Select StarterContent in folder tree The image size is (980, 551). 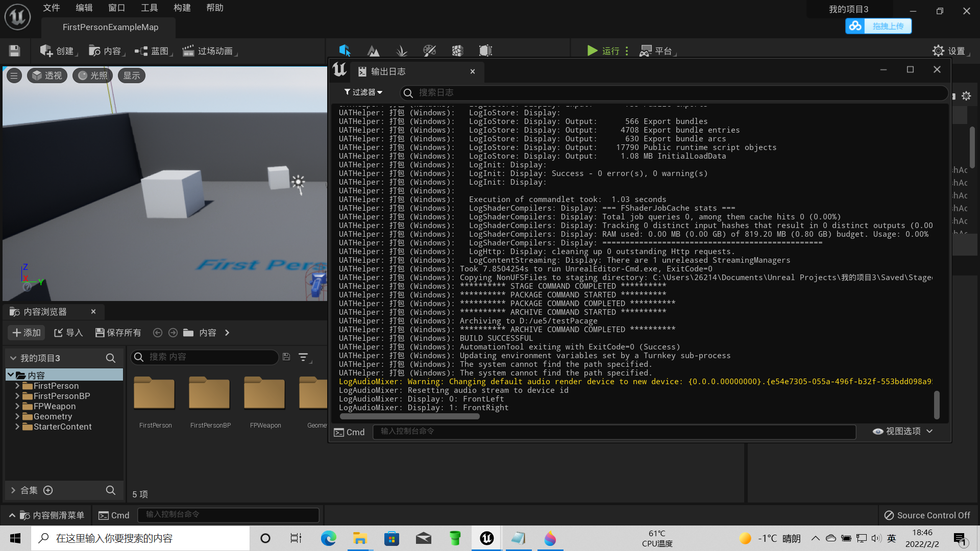[x=62, y=427]
